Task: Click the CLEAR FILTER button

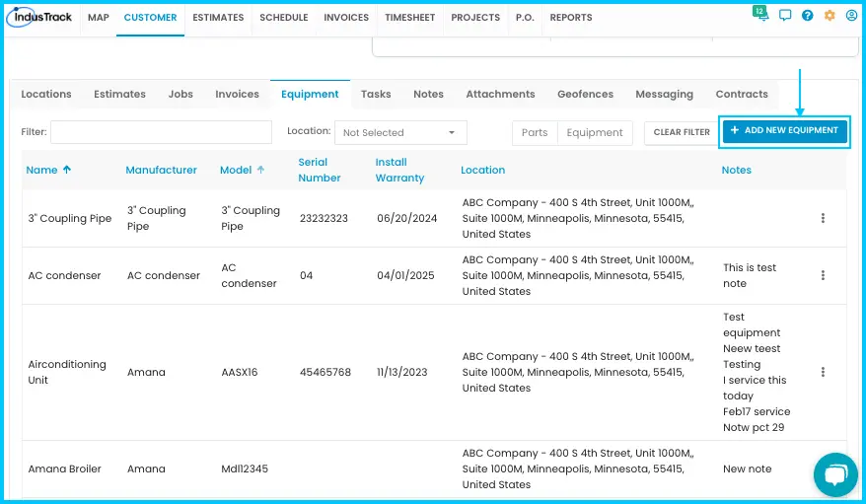Action: point(682,132)
